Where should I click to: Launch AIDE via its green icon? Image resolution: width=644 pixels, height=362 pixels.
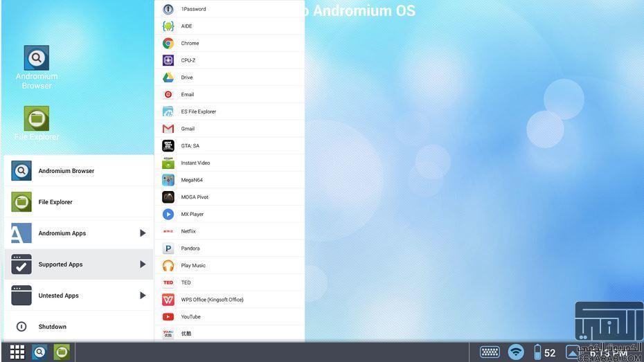coord(168,26)
